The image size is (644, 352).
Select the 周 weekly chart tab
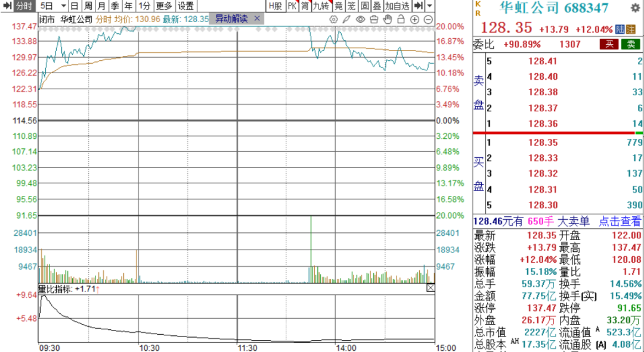88,6
